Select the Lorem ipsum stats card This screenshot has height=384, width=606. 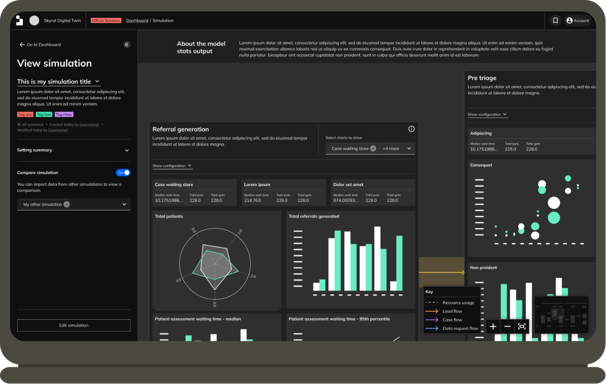coord(284,192)
